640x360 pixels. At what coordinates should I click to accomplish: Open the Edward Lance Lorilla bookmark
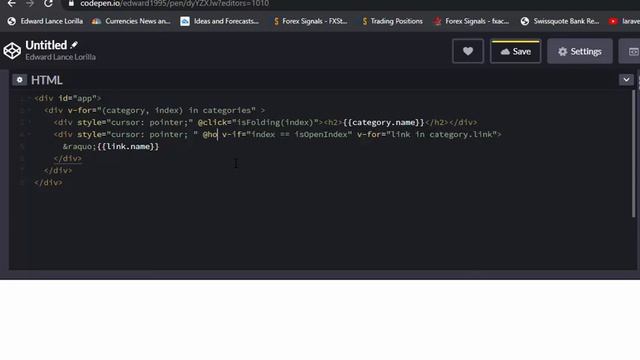45,21
